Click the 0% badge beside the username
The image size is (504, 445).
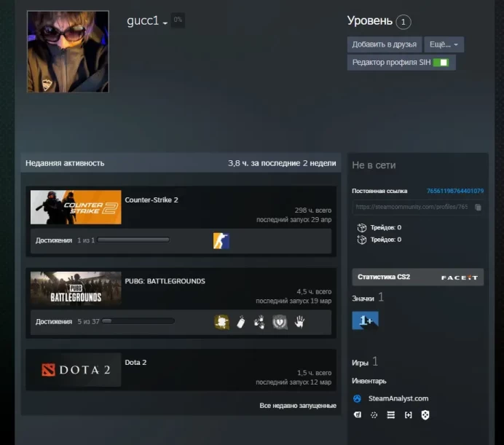pos(178,20)
